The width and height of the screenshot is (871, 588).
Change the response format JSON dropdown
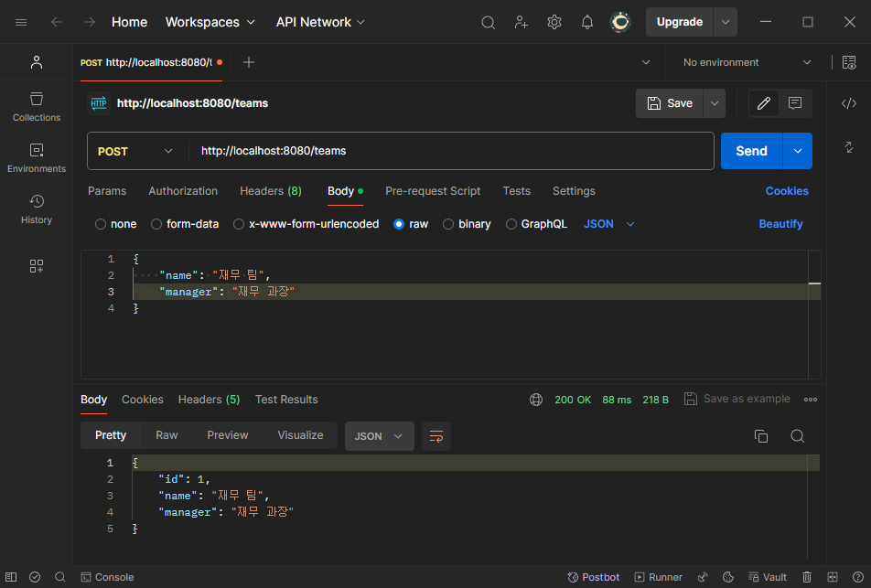[x=379, y=436]
